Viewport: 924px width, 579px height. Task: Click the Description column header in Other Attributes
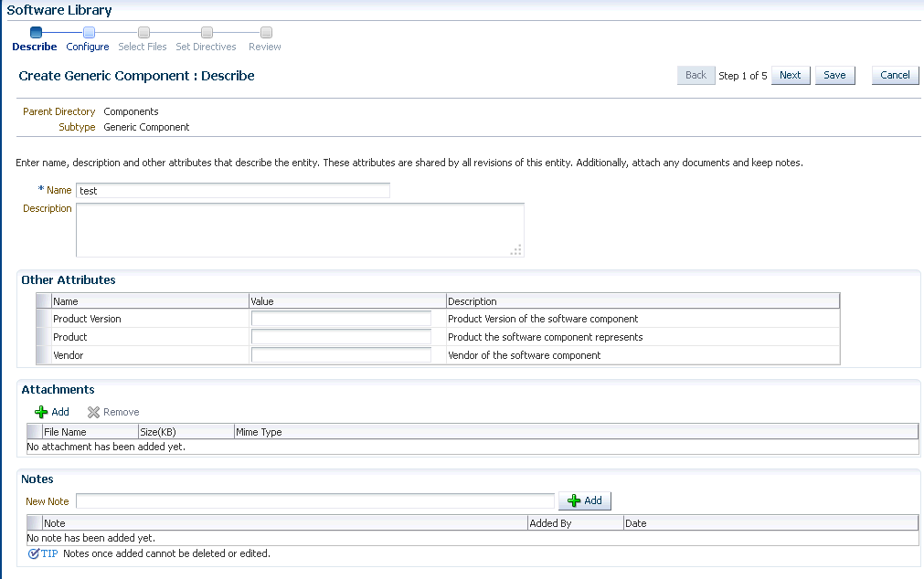(x=643, y=301)
